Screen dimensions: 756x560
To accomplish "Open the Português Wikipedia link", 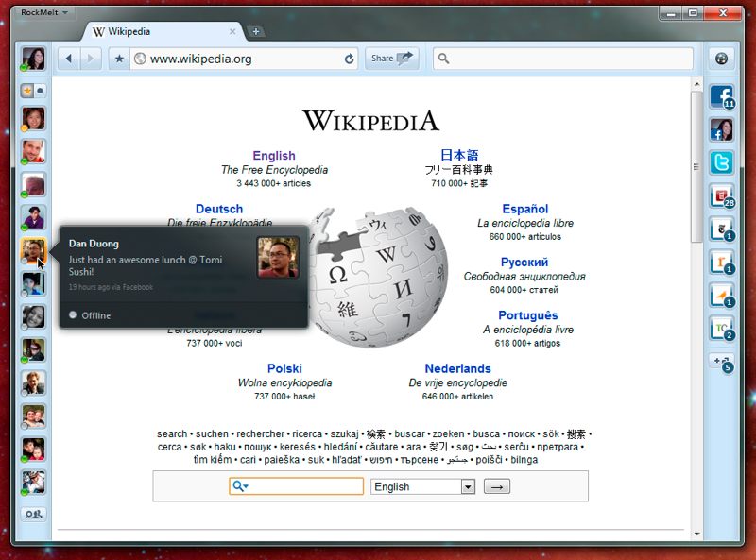I will click(x=528, y=315).
